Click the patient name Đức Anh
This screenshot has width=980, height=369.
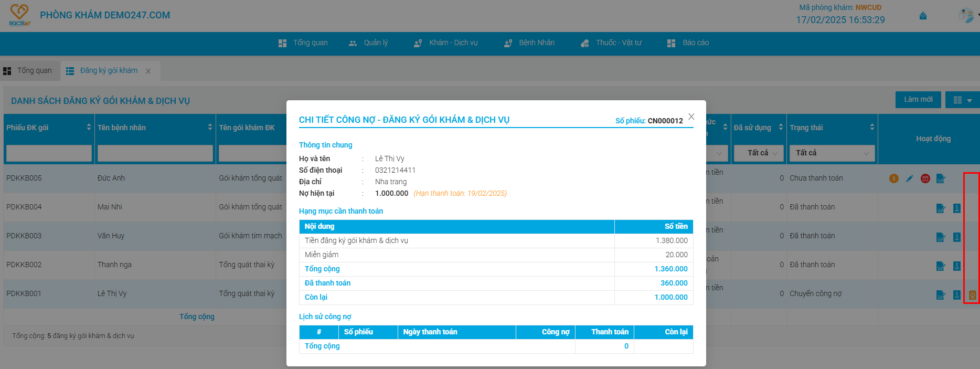coord(111,178)
